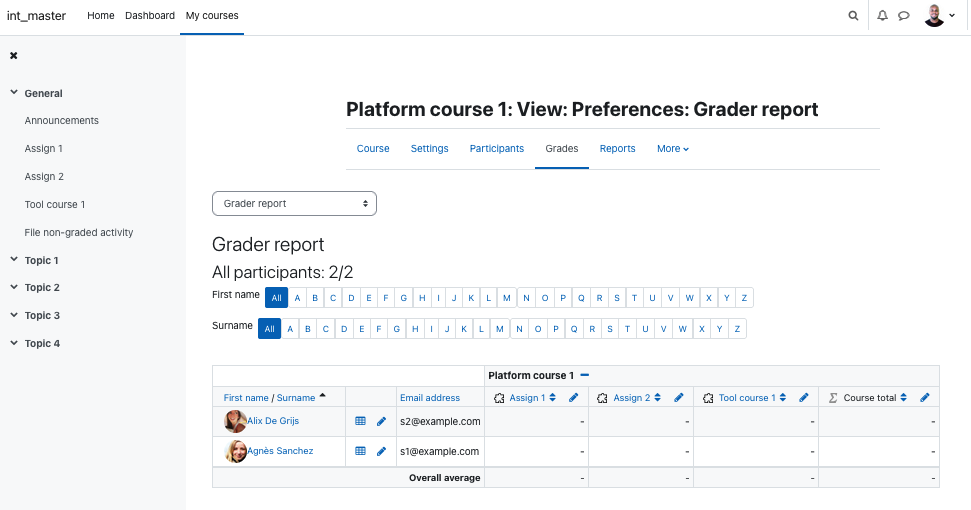Image resolution: width=971 pixels, height=510 pixels.
Task: Filter first name by letter M
Action: tap(507, 298)
